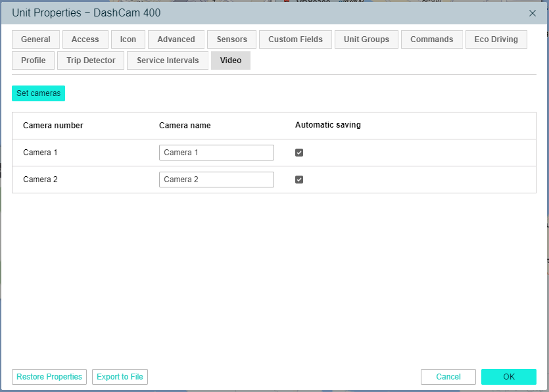Edit the Camera 2 name field
549x392 pixels.
pos(216,180)
